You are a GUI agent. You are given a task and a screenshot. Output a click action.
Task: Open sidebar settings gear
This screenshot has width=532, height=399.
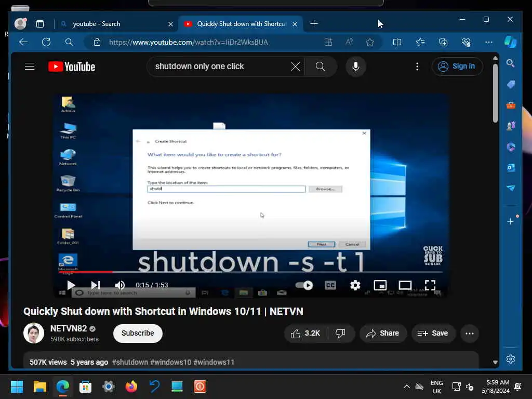pyautogui.click(x=511, y=359)
